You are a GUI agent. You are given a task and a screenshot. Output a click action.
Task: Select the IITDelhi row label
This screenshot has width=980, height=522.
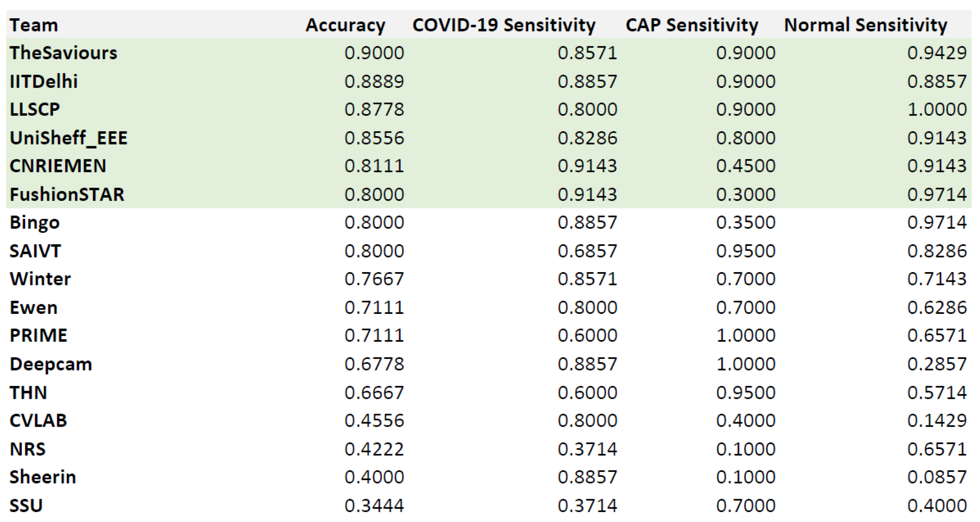tap(44, 81)
